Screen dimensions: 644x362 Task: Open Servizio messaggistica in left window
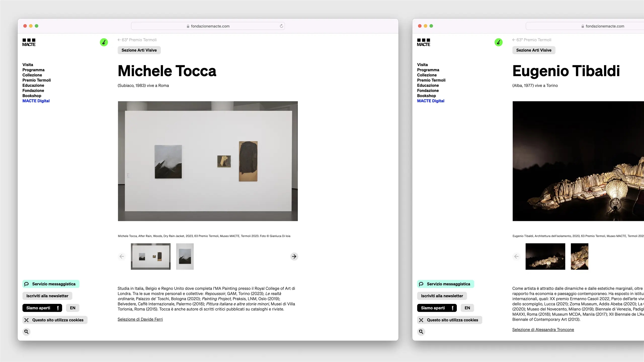coord(51,284)
